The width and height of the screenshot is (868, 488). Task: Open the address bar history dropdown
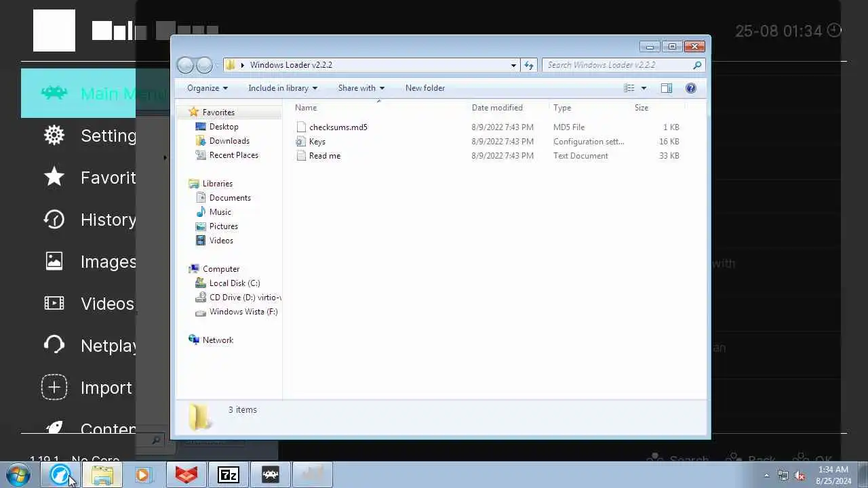click(x=513, y=65)
